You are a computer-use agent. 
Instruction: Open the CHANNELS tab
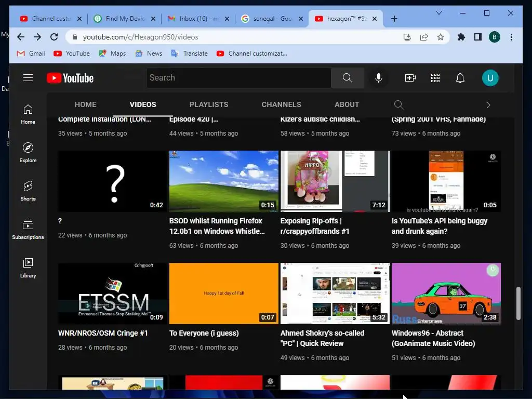tap(281, 104)
